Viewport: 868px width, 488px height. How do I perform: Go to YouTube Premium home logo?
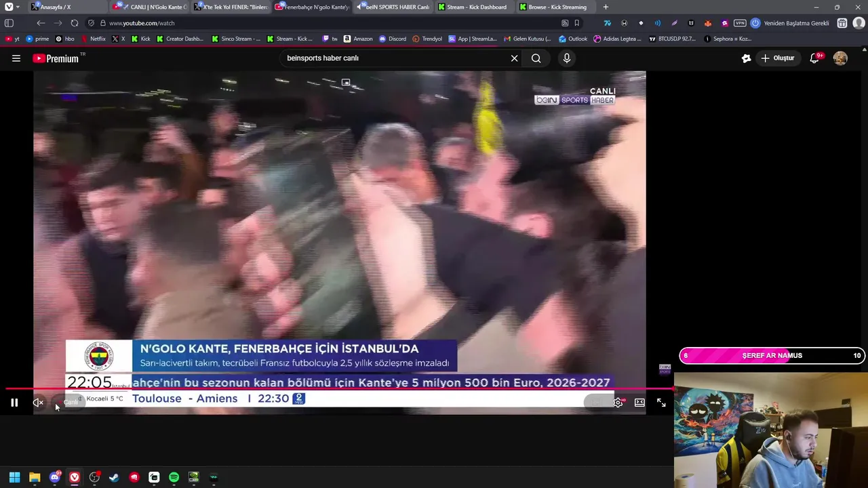pyautogui.click(x=56, y=58)
